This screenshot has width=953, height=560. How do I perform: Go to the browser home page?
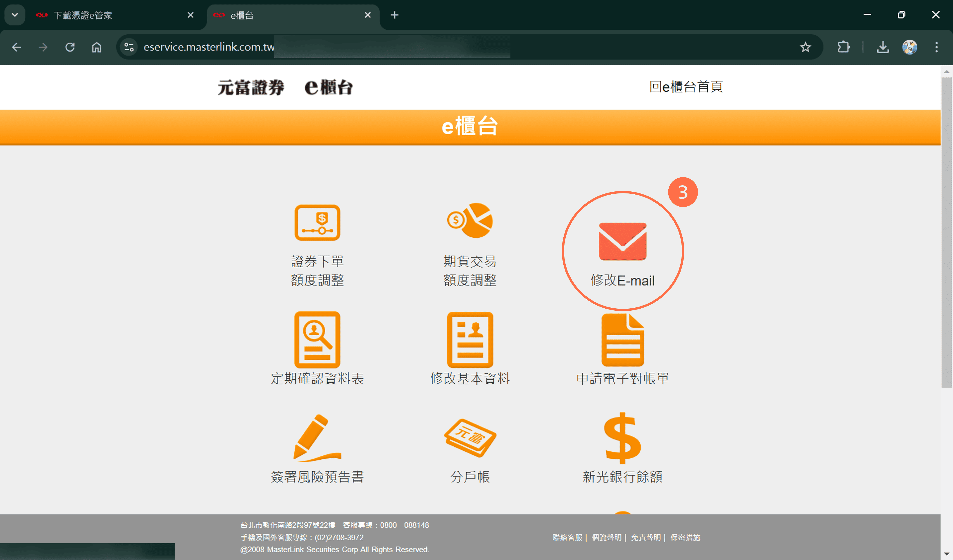tap(97, 47)
